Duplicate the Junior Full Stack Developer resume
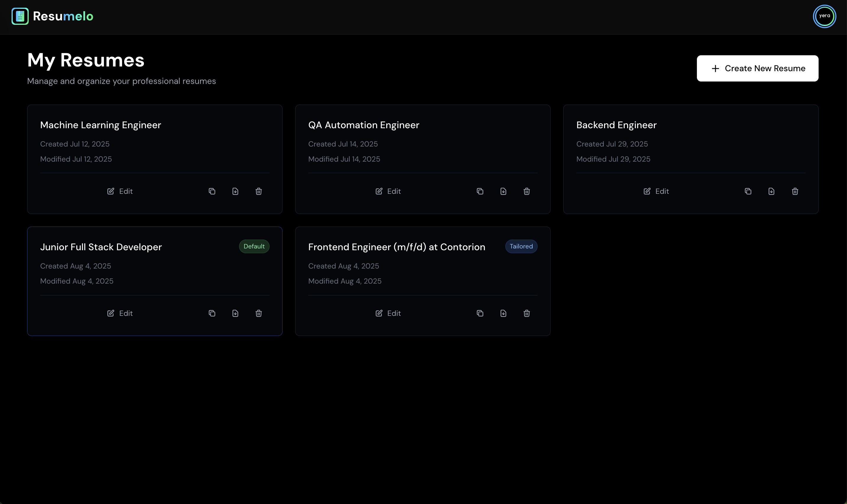This screenshot has width=847, height=504. tap(212, 313)
